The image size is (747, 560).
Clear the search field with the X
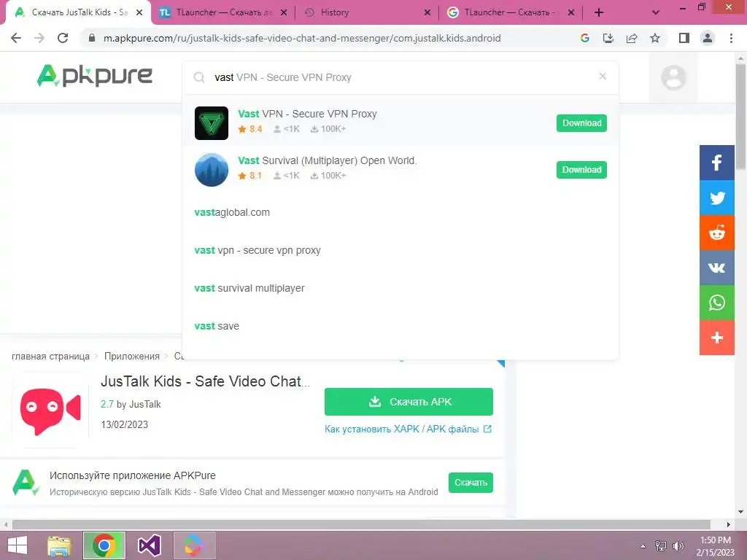[603, 76]
